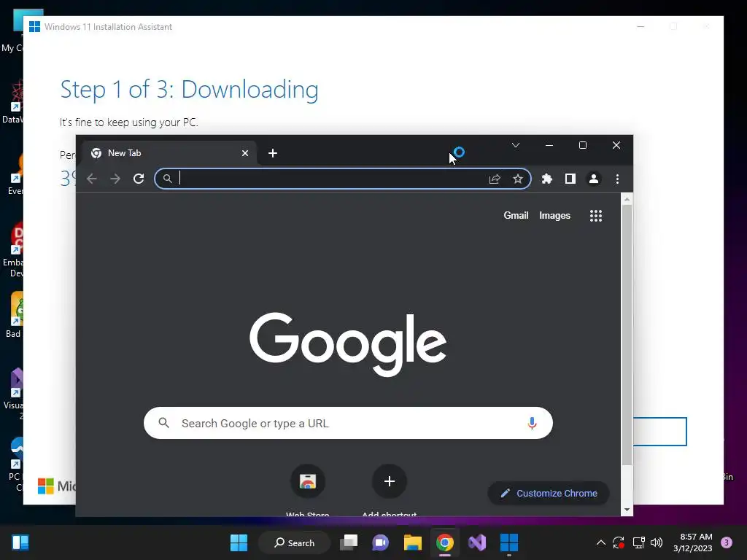Click the magnifier in Google search box
747x560 pixels.
pyautogui.click(x=164, y=423)
